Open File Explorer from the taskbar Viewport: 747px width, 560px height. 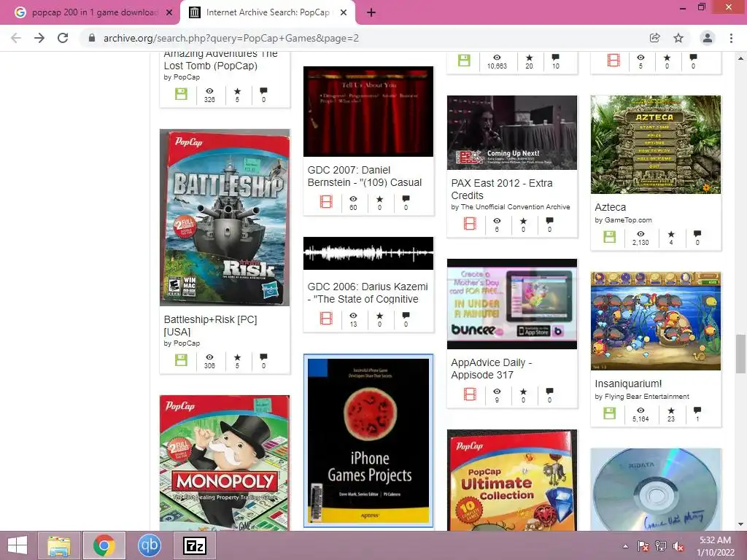(59, 545)
